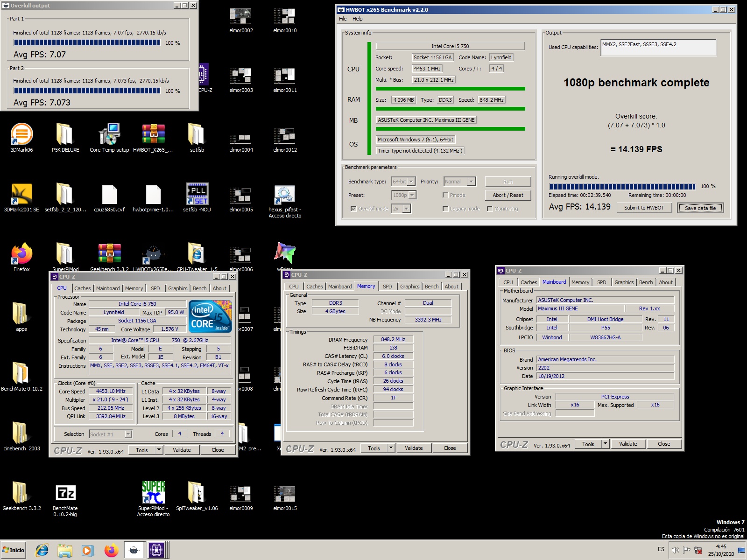This screenshot has width=747, height=560.
Task: Toggle the Overkill mode checkbox
Action: click(353, 209)
